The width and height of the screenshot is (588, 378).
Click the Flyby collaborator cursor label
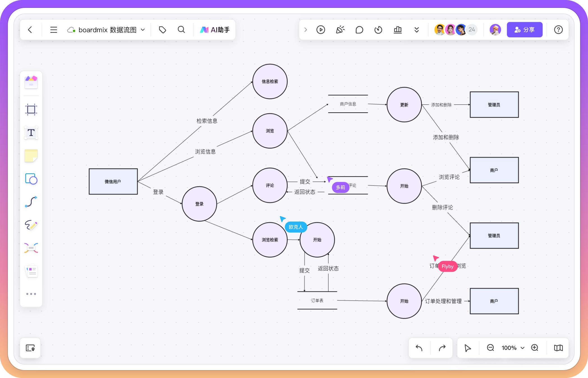coord(447,266)
